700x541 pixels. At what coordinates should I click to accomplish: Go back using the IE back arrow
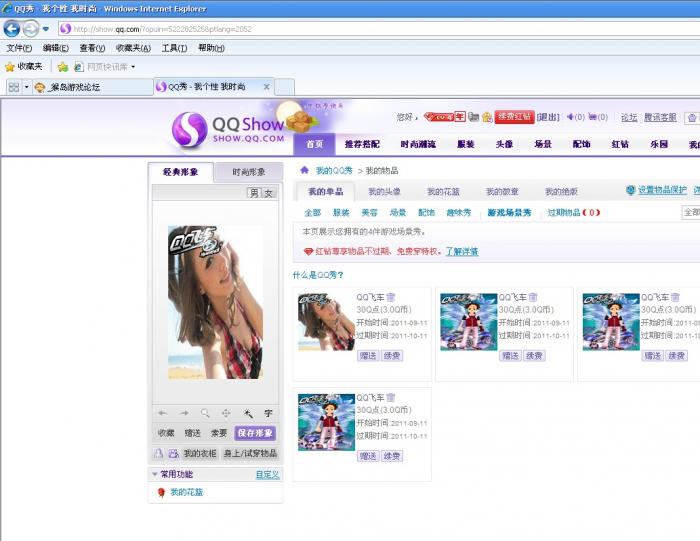(12, 29)
